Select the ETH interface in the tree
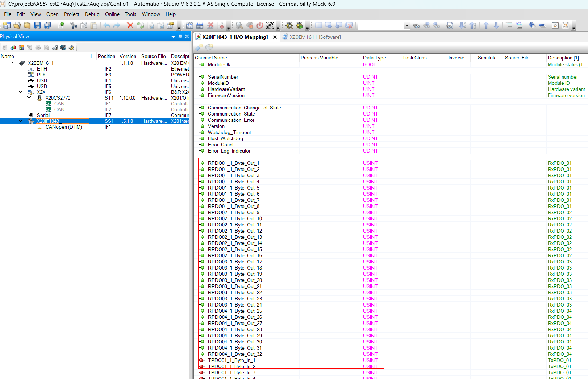The height and width of the screenshot is (379, 588). [42, 69]
